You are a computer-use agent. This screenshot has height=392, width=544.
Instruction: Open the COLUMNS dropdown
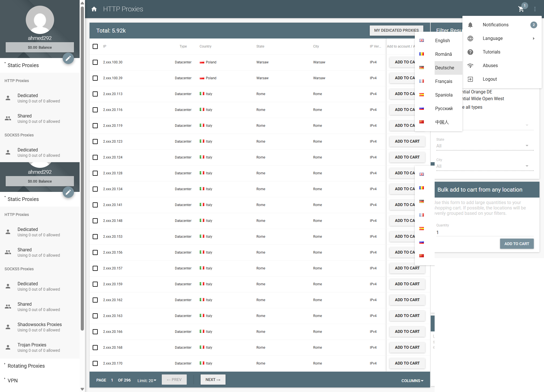tap(412, 381)
